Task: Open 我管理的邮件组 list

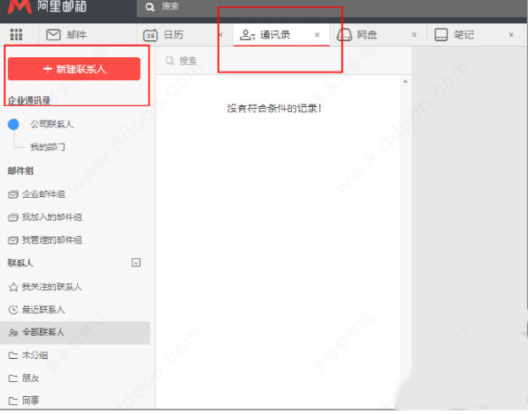Action: [52, 240]
